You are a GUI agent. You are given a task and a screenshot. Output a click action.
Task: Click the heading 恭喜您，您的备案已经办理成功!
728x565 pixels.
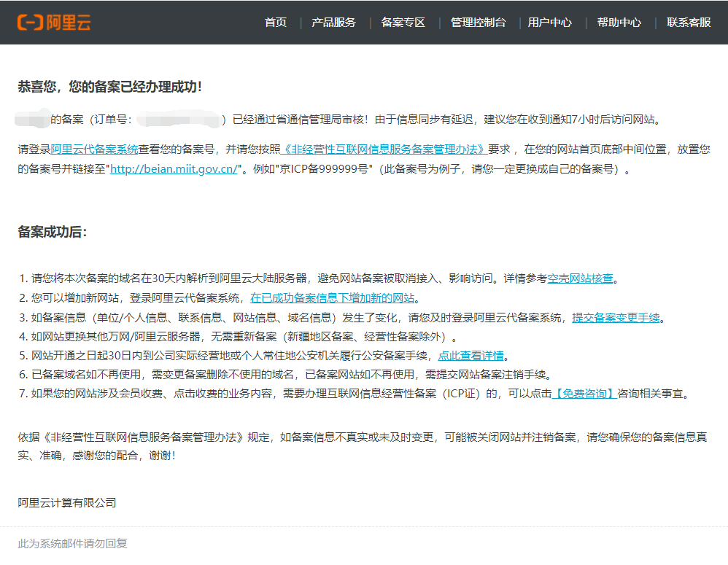tap(110, 87)
